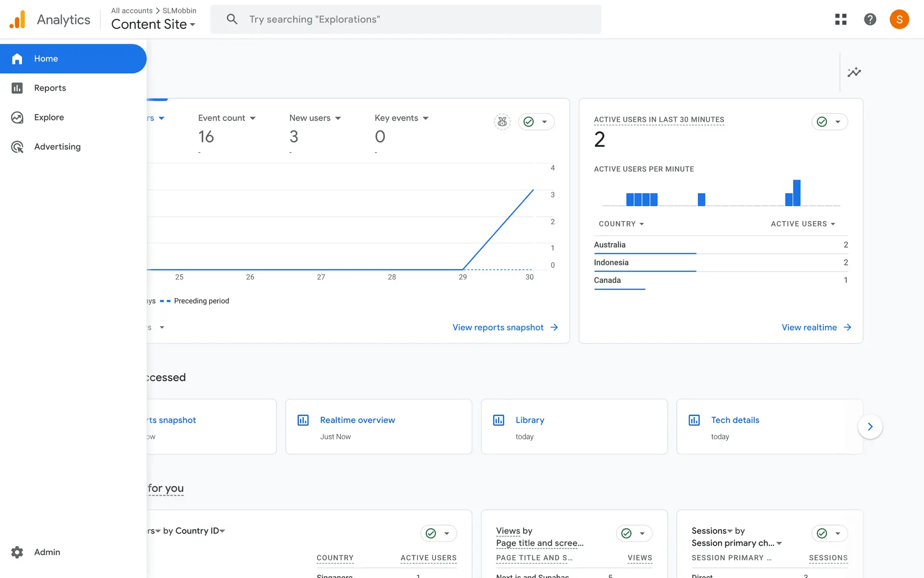Screen dimensions: 924x578
Task: Open the Help question mark icon
Action: (x=870, y=19)
